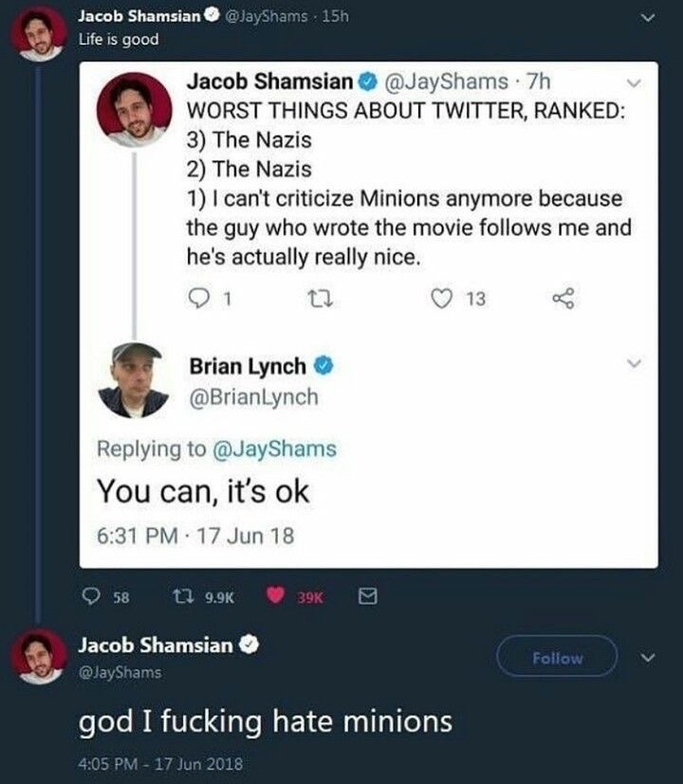Open chevron menu on embedded Jacob Shamsian tweet

coord(634,83)
